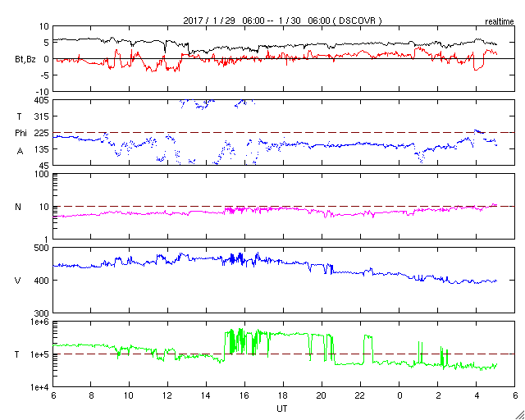Click the "1e+6" temperature tick label
The image size is (525, 420).
[40, 322]
